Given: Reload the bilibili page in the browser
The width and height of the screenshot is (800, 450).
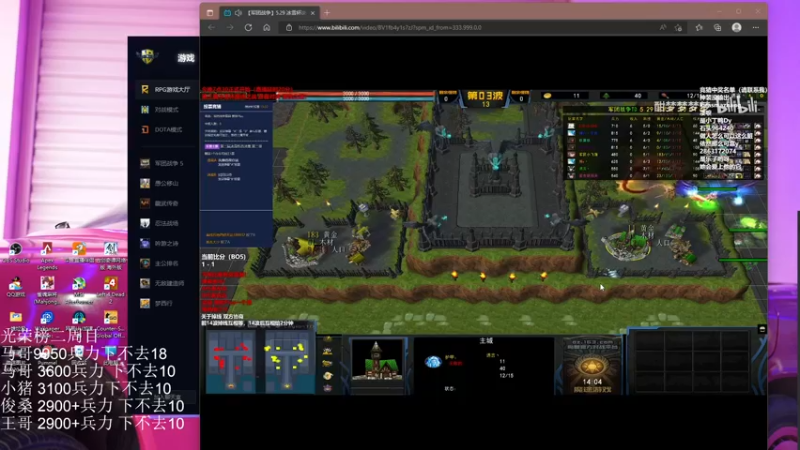Looking at the screenshot, I should click(x=248, y=28).
